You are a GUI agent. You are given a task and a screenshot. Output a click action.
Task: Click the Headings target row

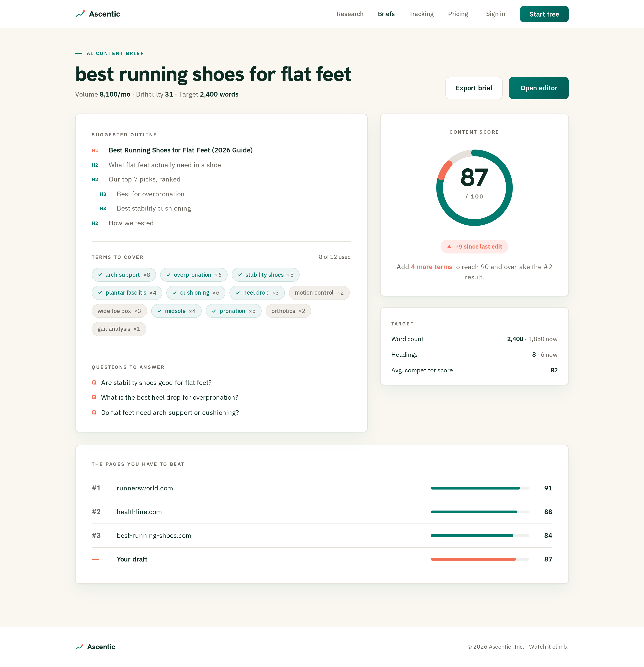[x=474, y=355]
